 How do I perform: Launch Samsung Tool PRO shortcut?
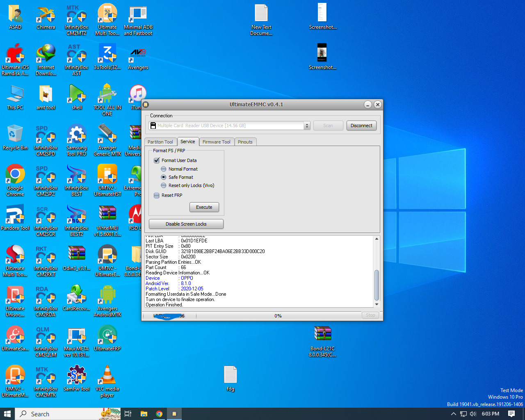(x=76, y=137)
